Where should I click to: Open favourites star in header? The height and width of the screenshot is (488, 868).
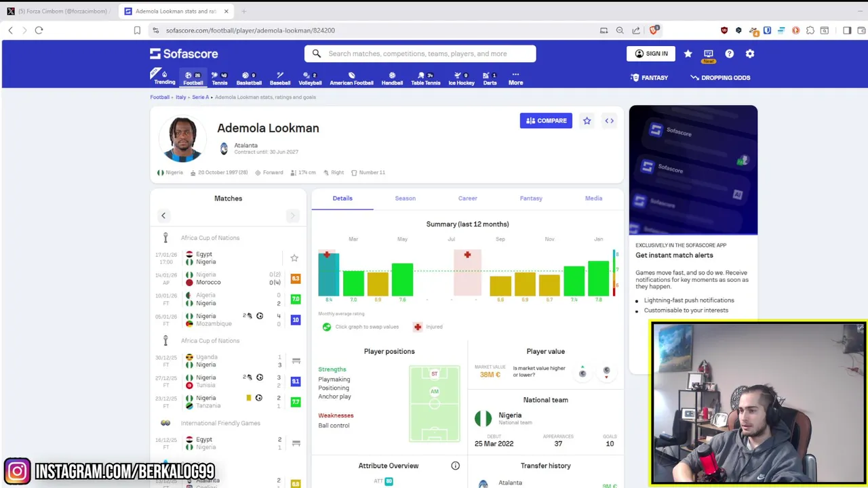[x=688, y=54]
